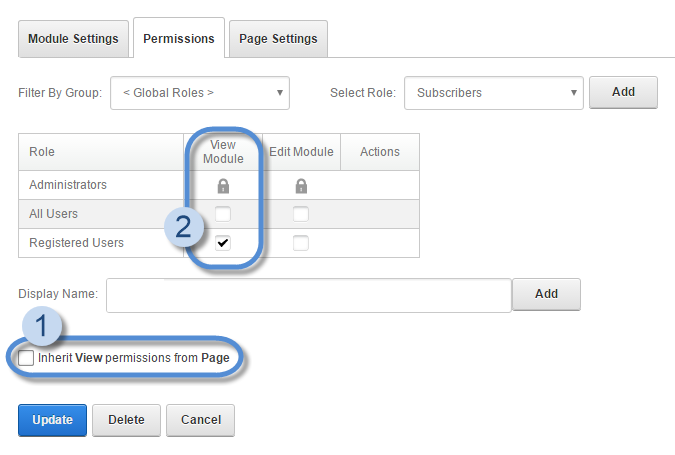Enable Edit Module for All Users
The height and width of the screenshot is (455, 675).
301,214
